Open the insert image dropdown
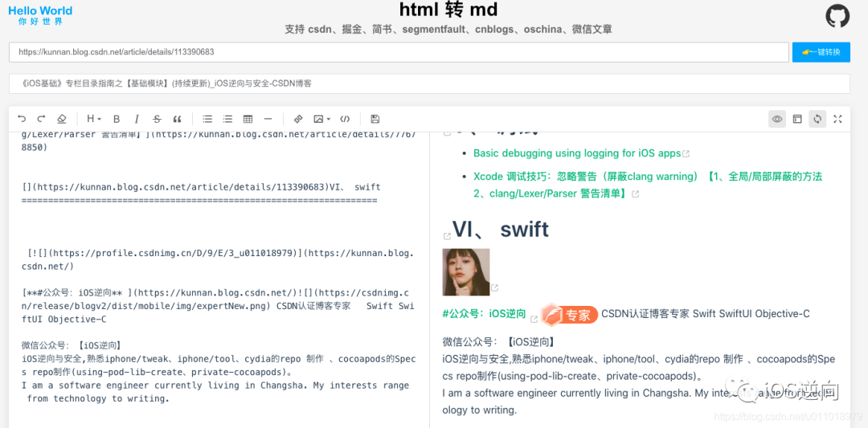868x428 pixels. pos(321,118)
